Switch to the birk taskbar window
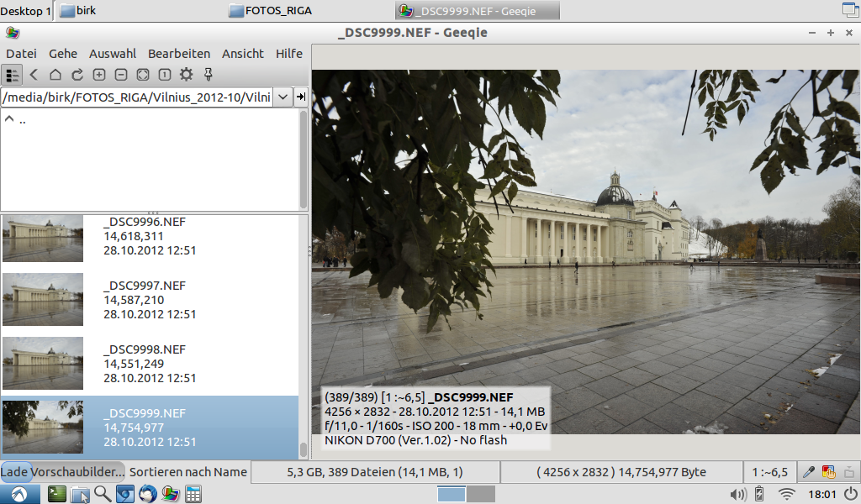The image size is (861, 504). point(78,10)
